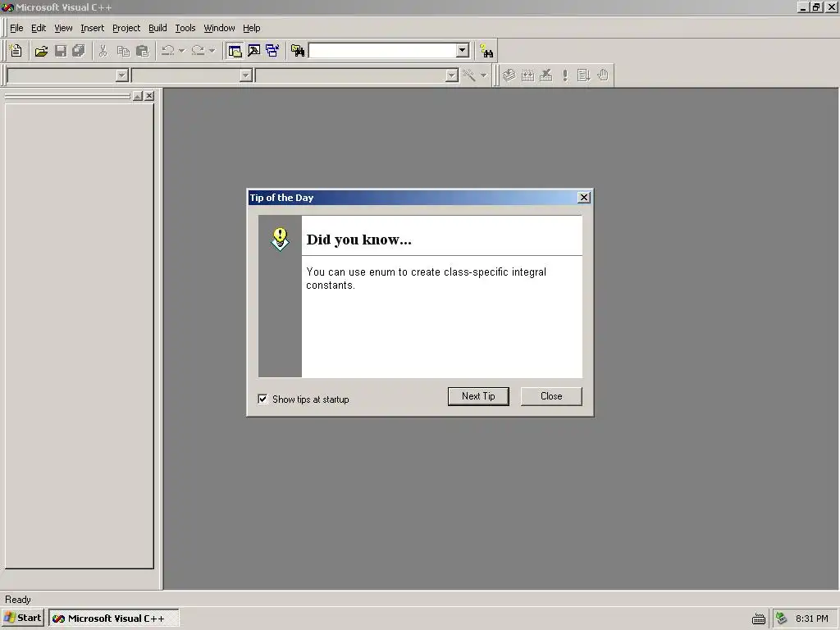Expand the WizardBar members combo box
This screenshot has height=630, width=840.
click(x=452, y=75)
